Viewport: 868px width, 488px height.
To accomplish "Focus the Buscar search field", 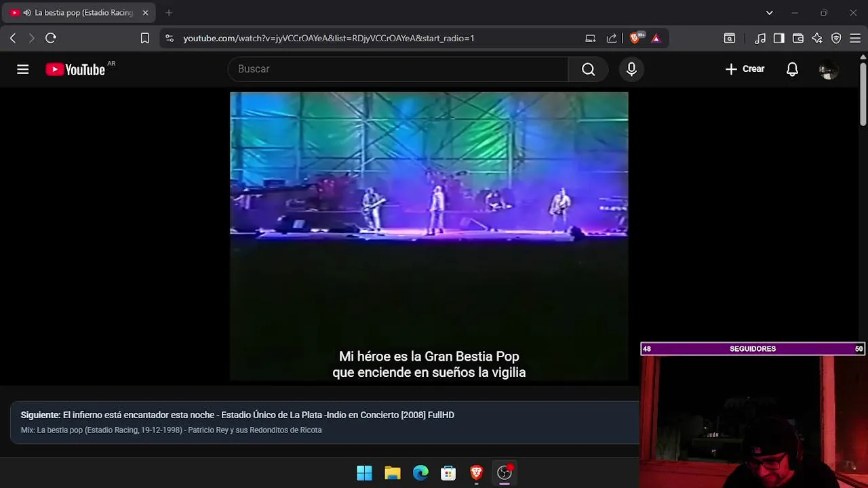I will [x=398, y=69].
